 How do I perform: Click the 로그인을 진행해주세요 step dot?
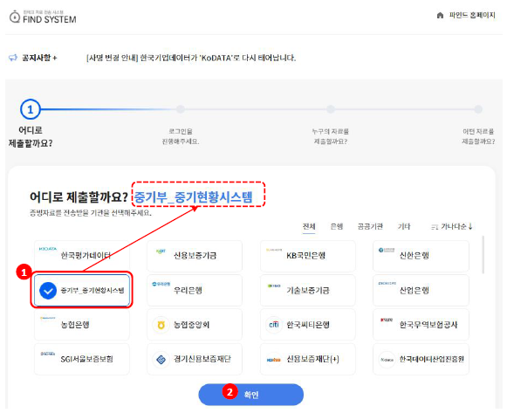tap(181, 109)
